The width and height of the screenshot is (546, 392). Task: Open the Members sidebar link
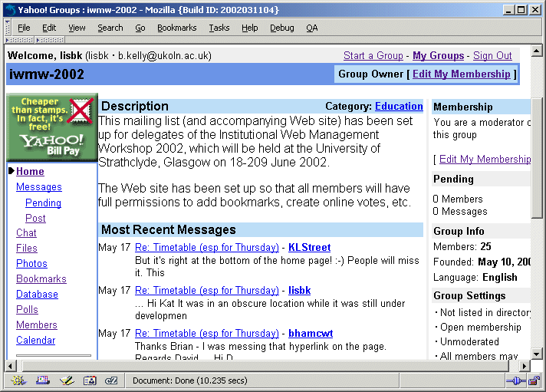pyautogui.click(x=37, y=325)
